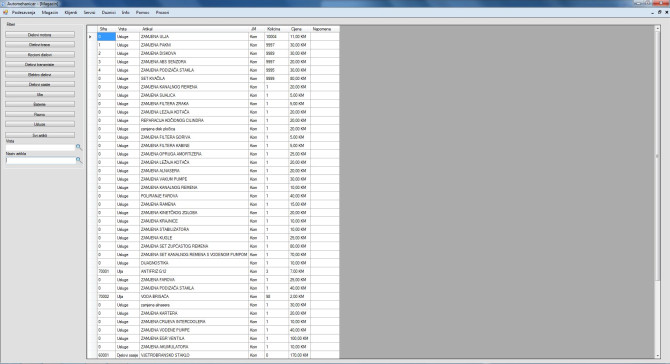Select the ZAMJENA KRAJNICE cell

click(x=194, y=221)
